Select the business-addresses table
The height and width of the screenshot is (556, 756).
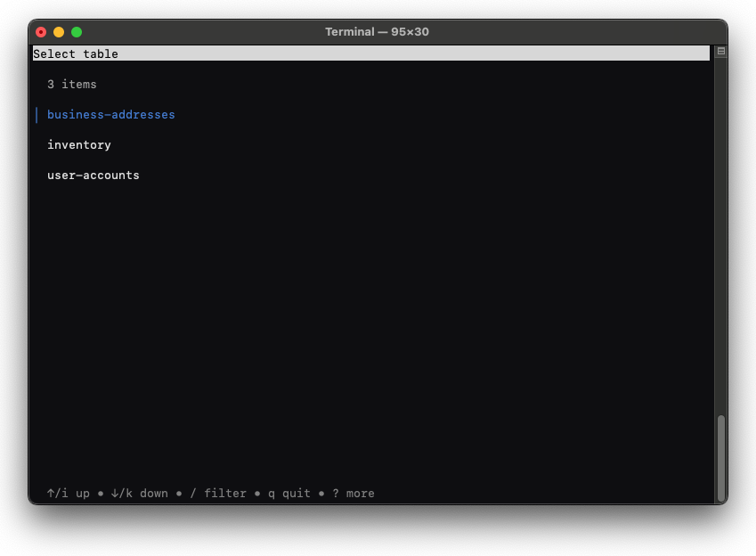coord(110,115)
